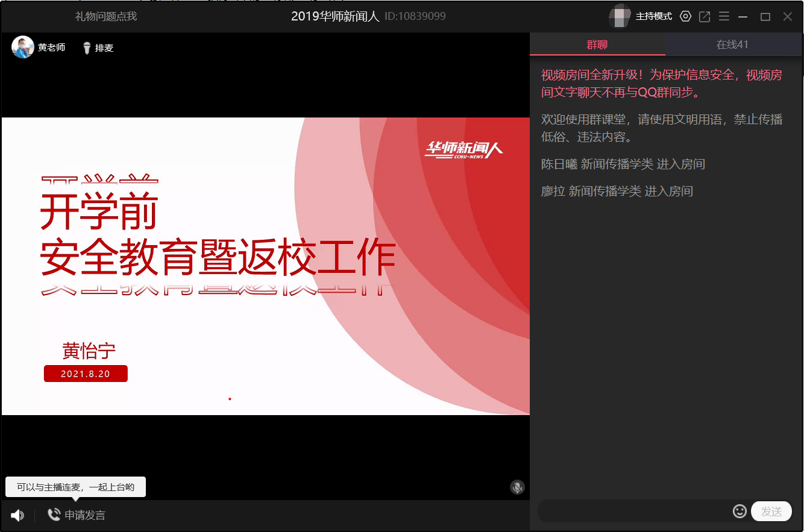Click the 排麦 microphone queue icon

pos(87,48)
